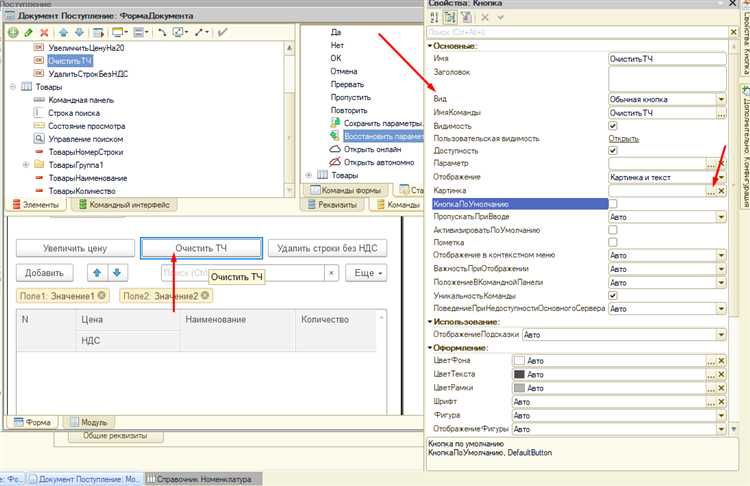Click blue down arrow on form preview
This screenshot has width=750, height=486.
117,273
